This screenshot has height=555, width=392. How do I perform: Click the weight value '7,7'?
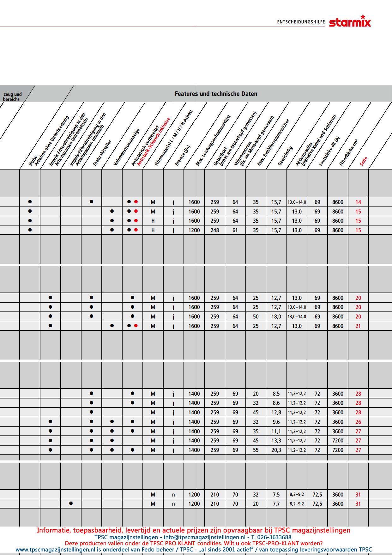pyautogui.click(x=276, y=504)
